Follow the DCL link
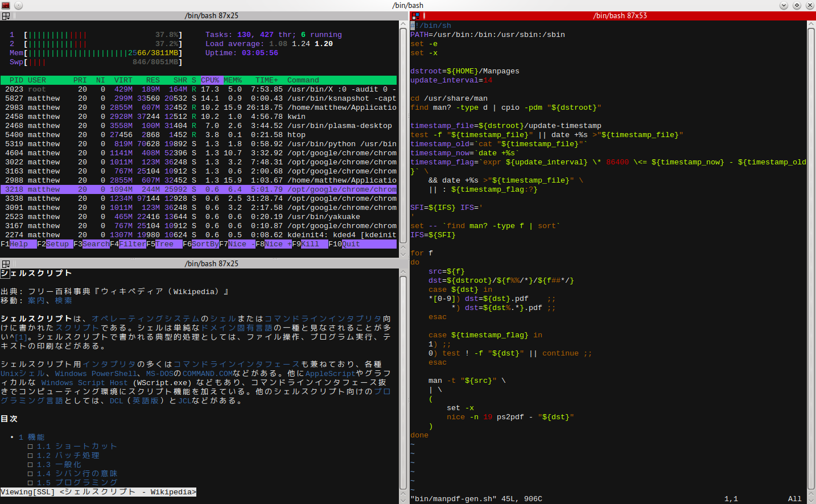Image resolution: width=816 pixels, height=504 pixels. [117, 401]
